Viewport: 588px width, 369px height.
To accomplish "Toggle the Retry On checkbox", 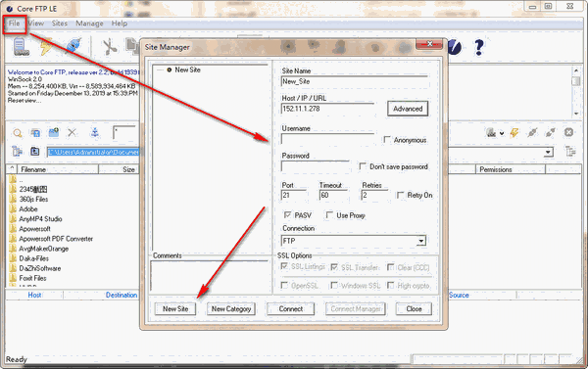I will [x=400, y=195].
